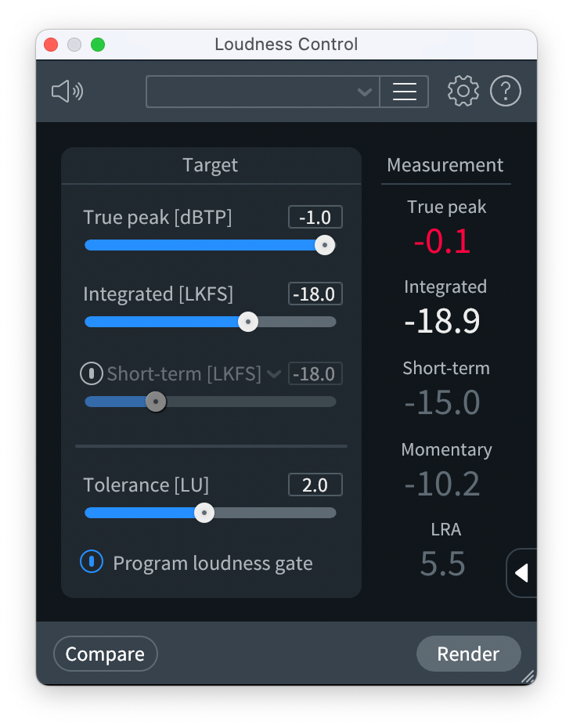Click the Short-term slider handle
Screen dimensions: 573x728
(157, 402)
